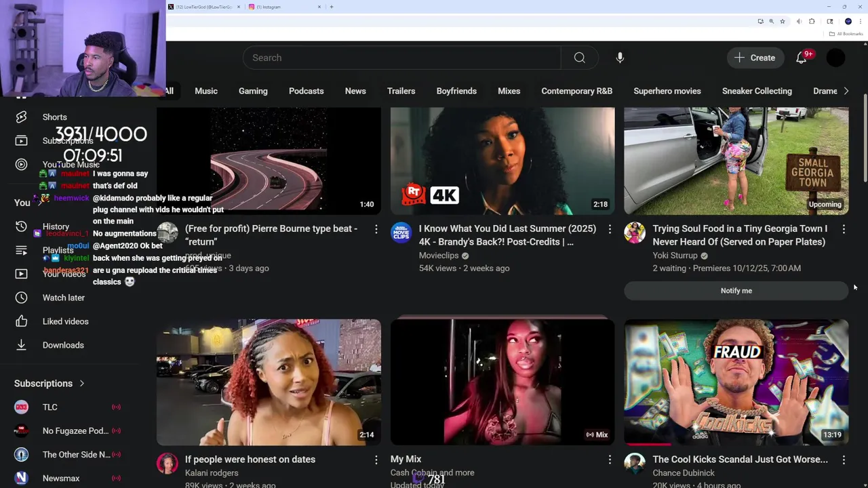This screenshot has width=868, height=488.
Task: Click the search magnifier button
Action: coord(579,58)
